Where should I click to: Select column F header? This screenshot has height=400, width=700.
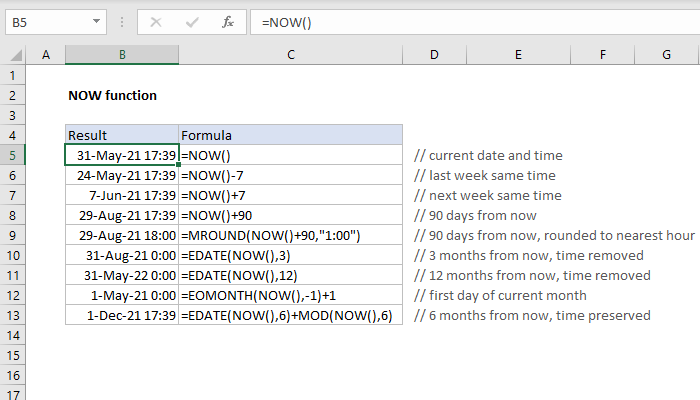(602, 55)
